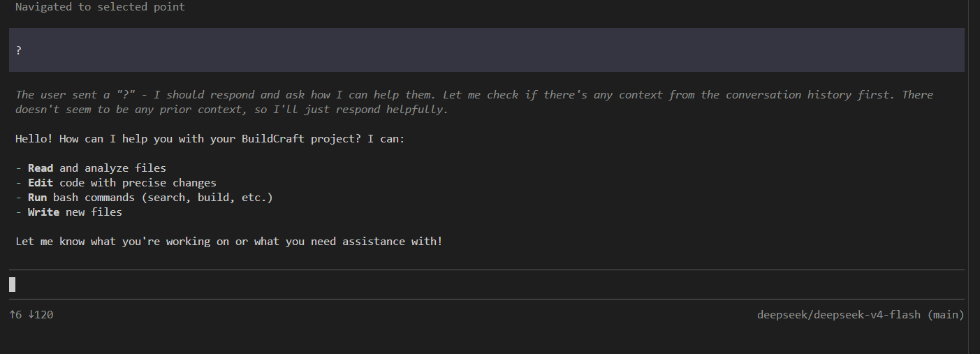The image size is (980, 354).
Task: Click the italic thinking text first line
Action: pos(474,95)
